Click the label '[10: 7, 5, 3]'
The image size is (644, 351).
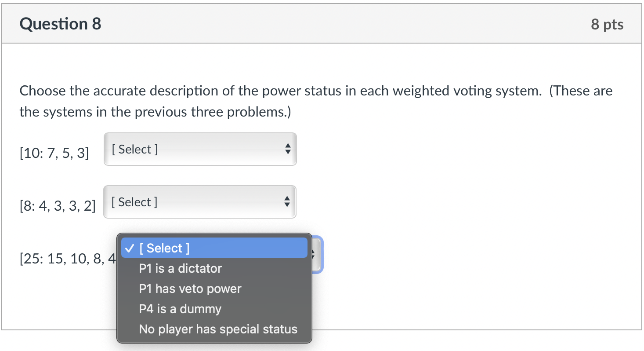coord(54,153)
